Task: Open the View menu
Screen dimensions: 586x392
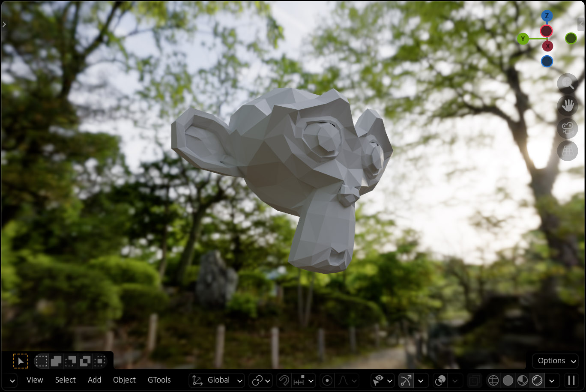Action: coord(35,380)
